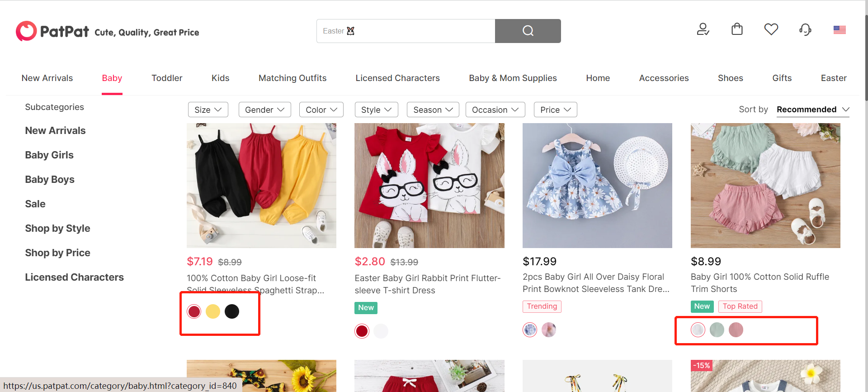Select the Baby menu tab
Image resolution: width=868 pixels, height=392 pixels.
pos(112,78)
